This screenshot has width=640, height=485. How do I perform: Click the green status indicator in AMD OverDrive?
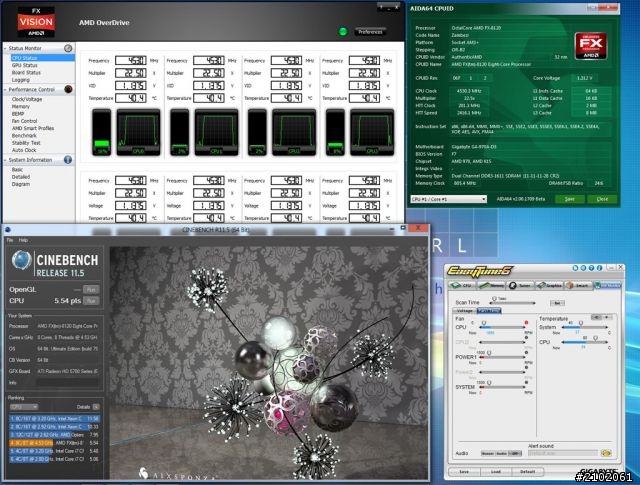pos(343,31)
